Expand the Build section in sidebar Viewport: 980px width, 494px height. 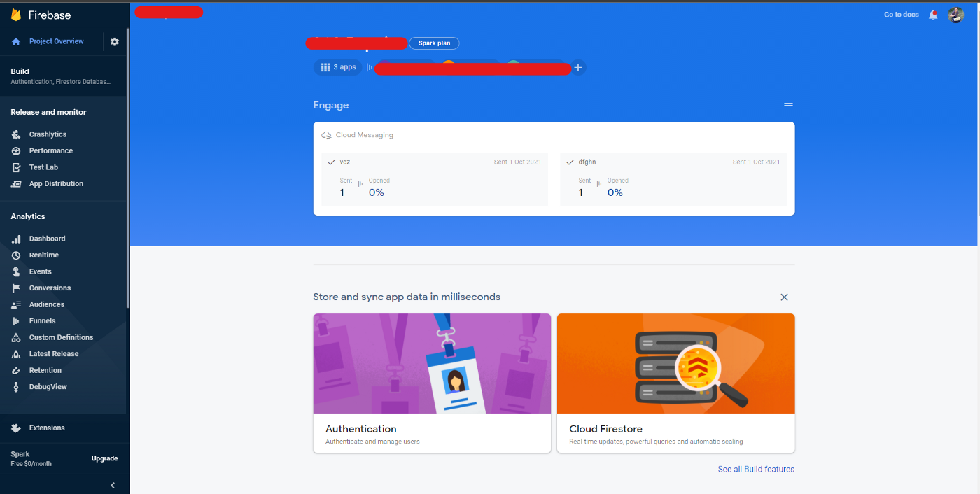coord(60,76)
